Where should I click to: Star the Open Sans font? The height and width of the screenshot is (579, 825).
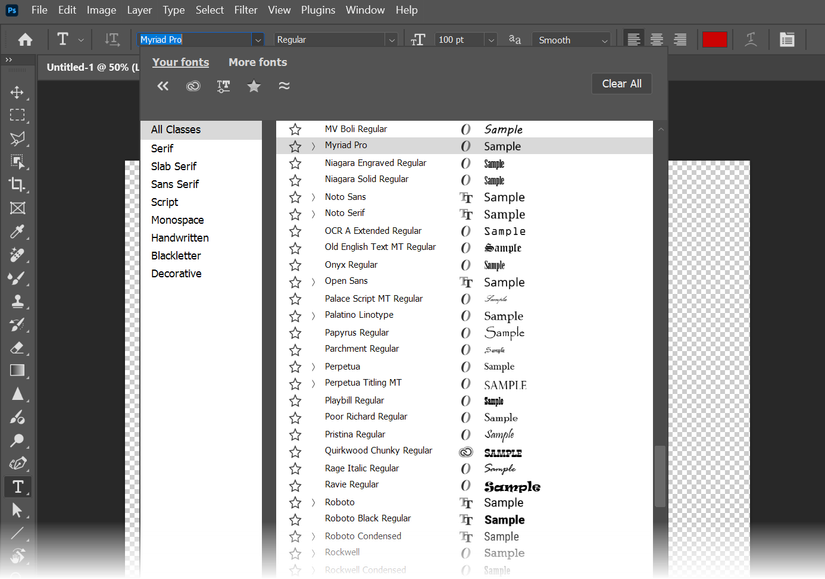click(x=295, y=282)
